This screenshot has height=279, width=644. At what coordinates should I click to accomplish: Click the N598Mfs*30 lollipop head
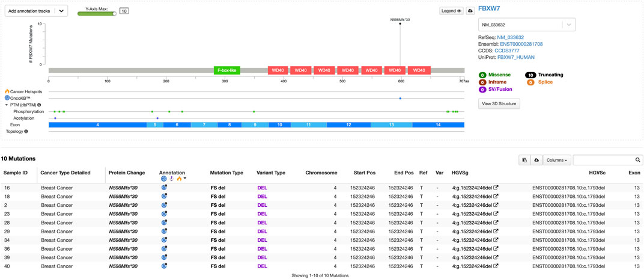pyautogui.click(x=400, y=24)
